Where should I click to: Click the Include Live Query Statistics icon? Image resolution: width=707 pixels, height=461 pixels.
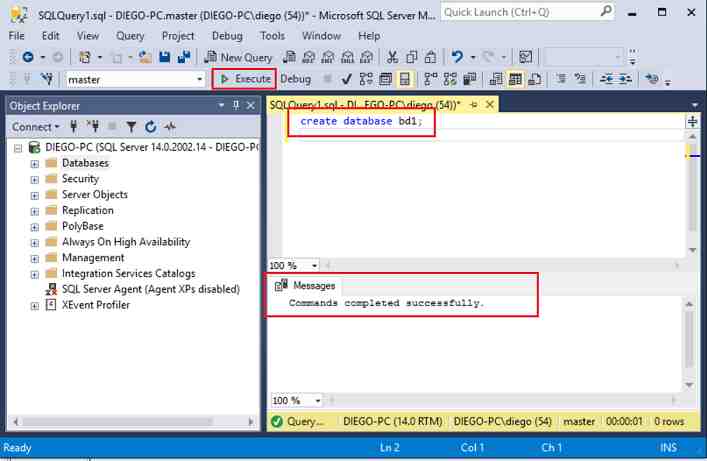pyautogui.click(x=450, y=80)
